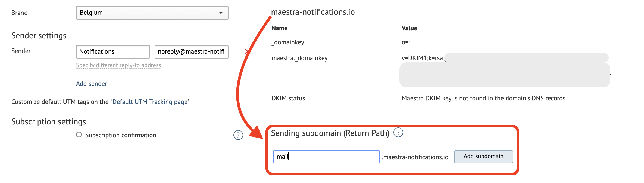Select the maestra-notifications.io domain heading
The height and width of the screenshot is (183, 644).
click(313, 12)
